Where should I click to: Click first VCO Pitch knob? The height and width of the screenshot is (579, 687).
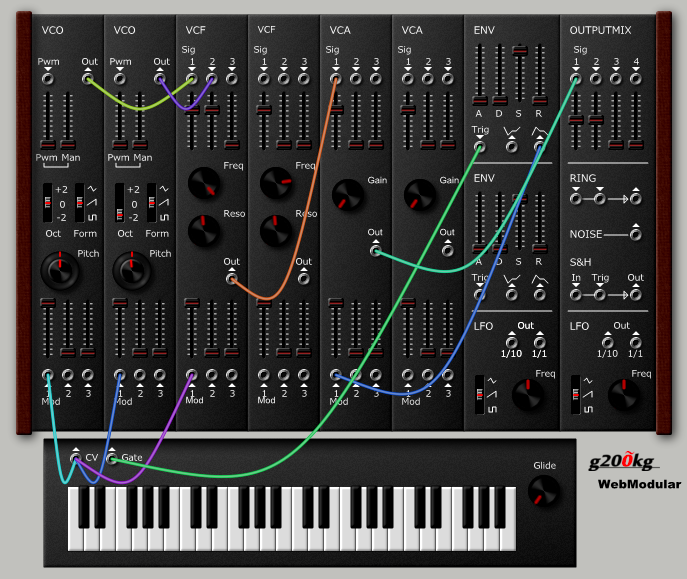60,270
